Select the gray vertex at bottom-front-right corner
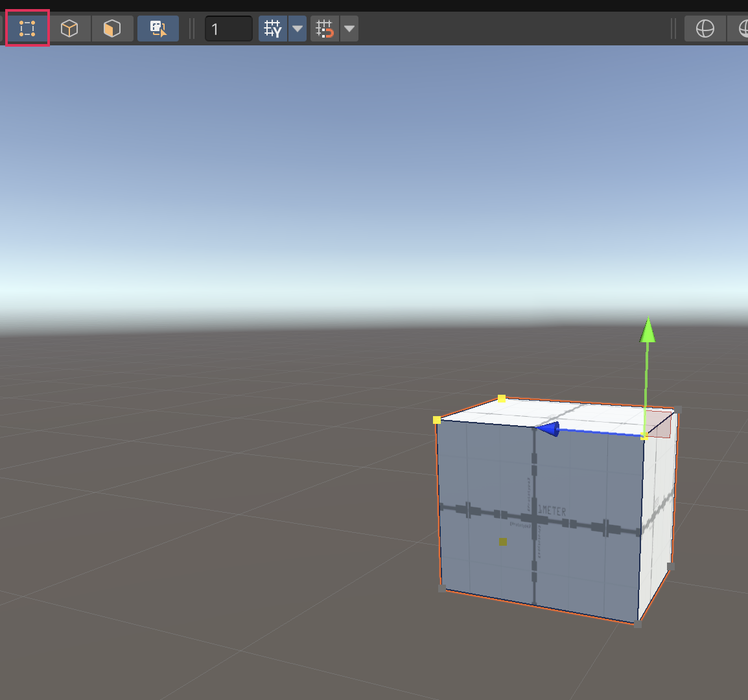The width and height of the screenshot is (748, 700). 638,624
